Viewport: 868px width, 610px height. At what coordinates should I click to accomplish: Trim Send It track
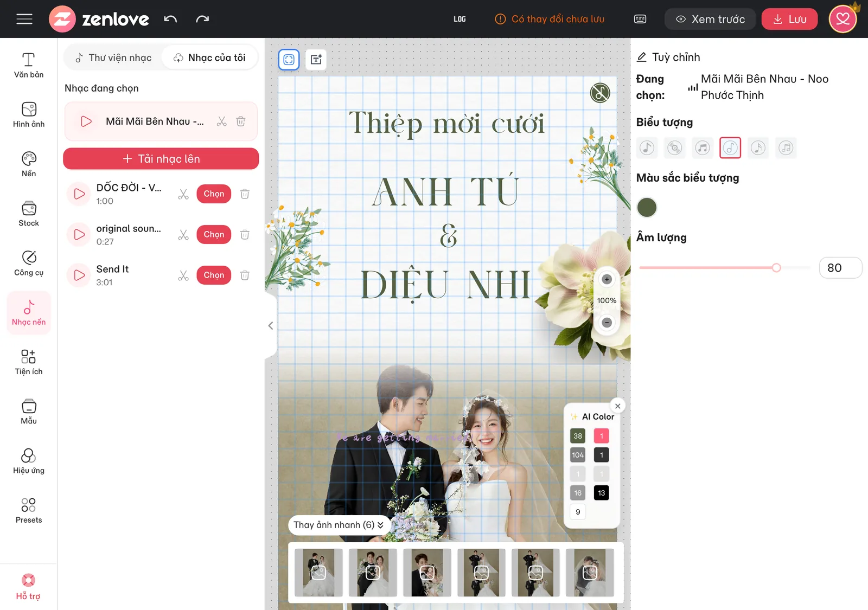click(183, 275)
